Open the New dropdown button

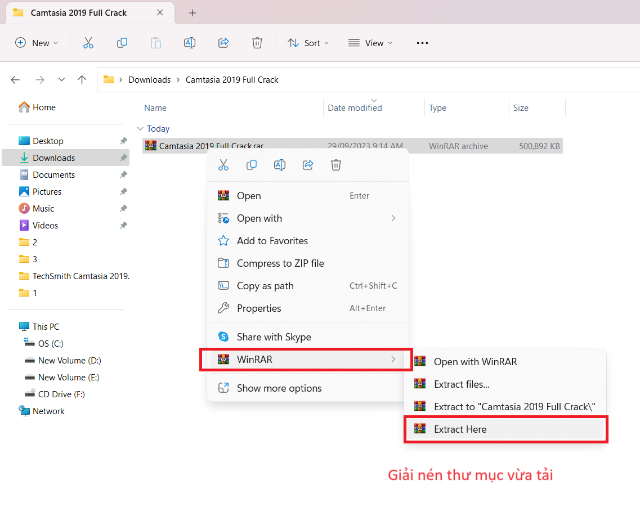tap(37, 43)
